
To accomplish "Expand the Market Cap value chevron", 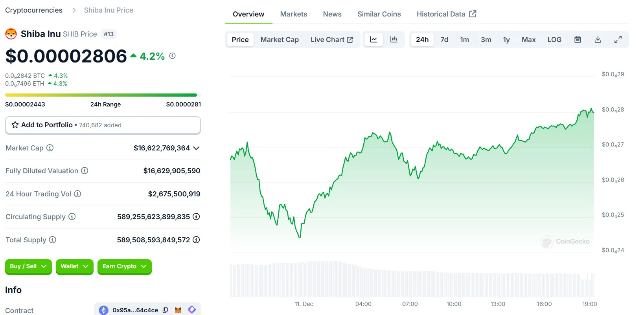I will (x=197, y=148).
